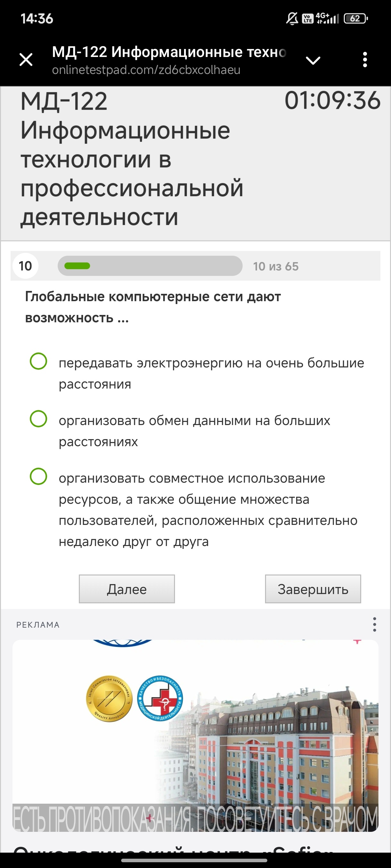391x868 pixels.
Task: Tap the 4G+ signal strength icon
Action: (327, 19)
